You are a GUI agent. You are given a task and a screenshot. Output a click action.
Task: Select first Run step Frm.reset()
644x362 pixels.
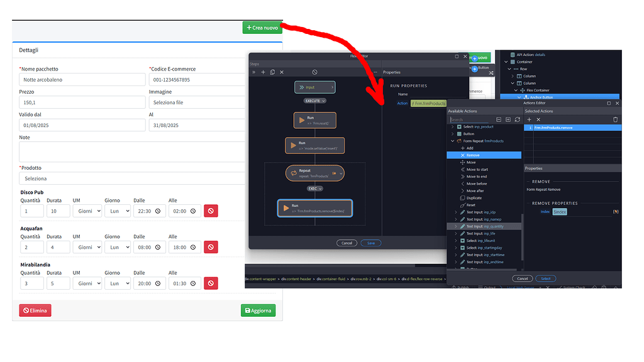coord(315,120)
